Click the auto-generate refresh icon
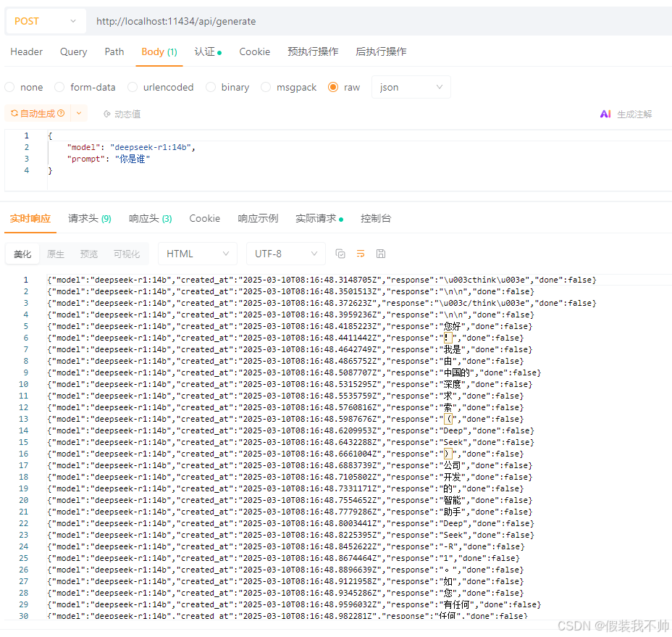 point(14,113)
